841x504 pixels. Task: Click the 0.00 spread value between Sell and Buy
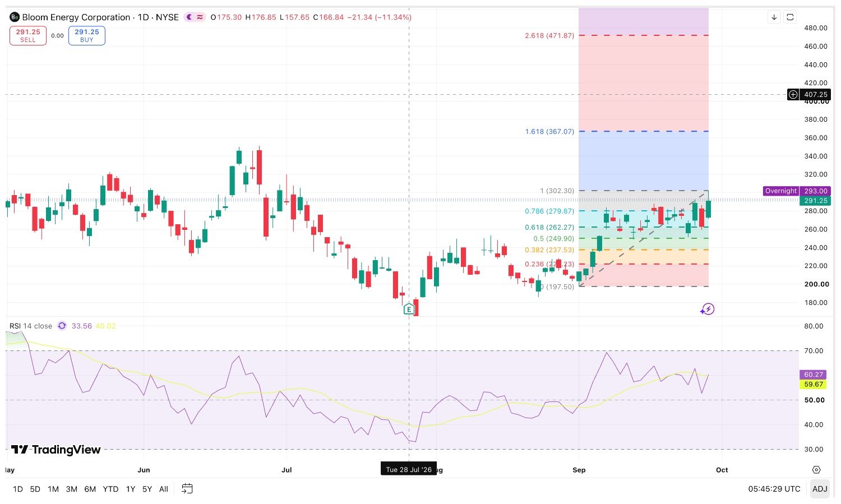tap(57, 36)
